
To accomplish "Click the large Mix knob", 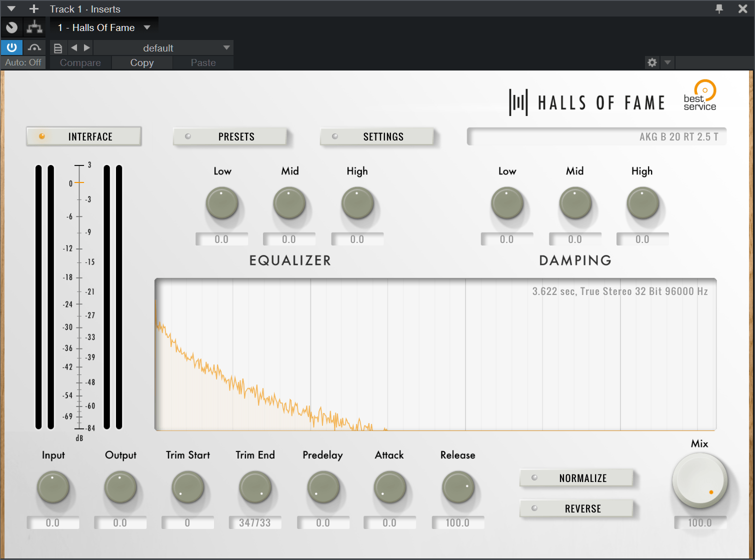I will (x=700, y=480).
